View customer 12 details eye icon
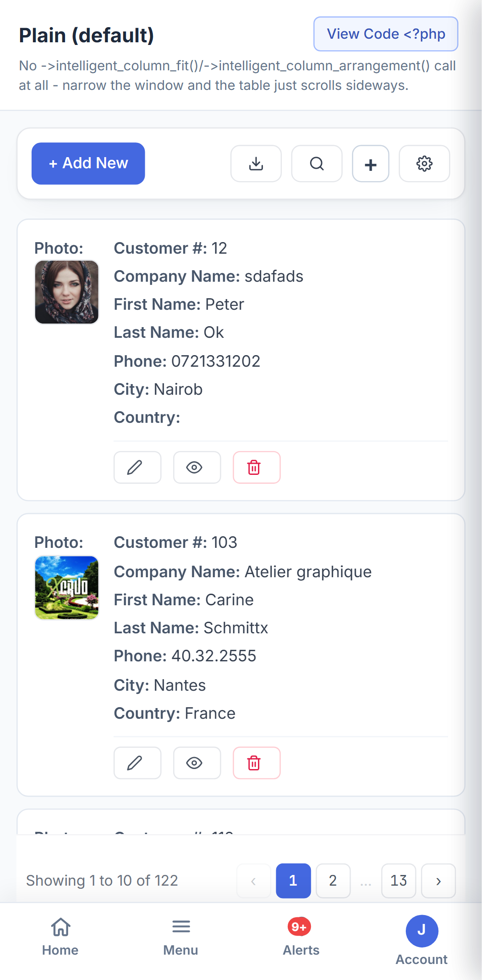The image size is (482, 980). tap(197, 467)
